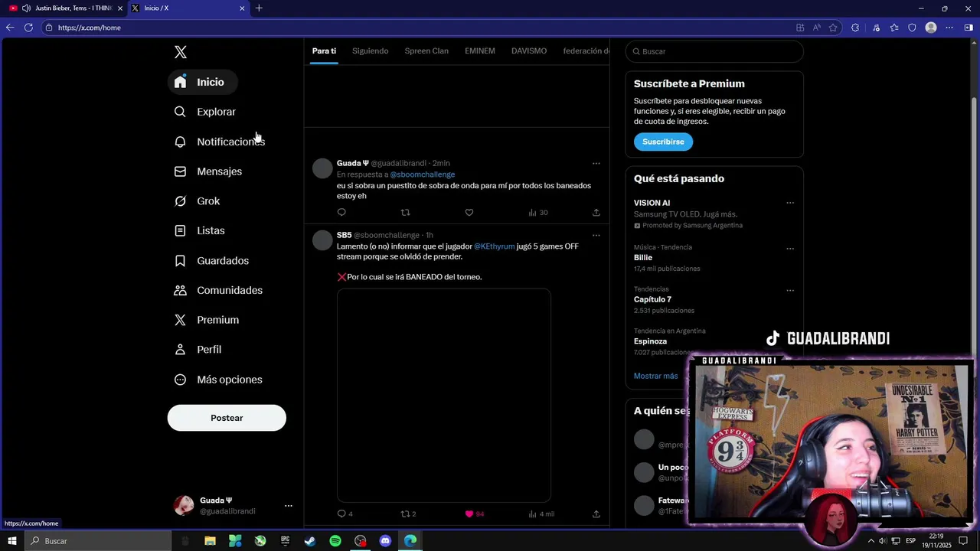
Task: Favorite this page with star icon
Action: [x=833, y=28]
